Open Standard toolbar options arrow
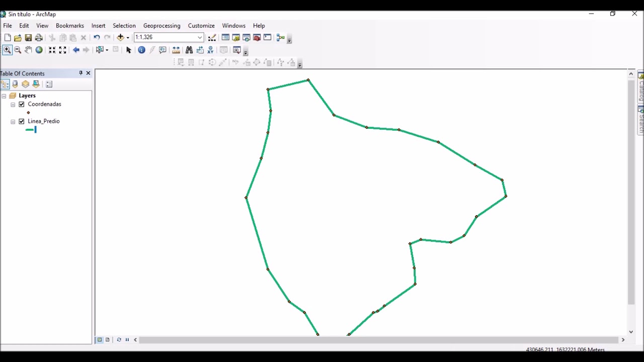This screenshot has height=362, width=644. (x=289, y=39)
